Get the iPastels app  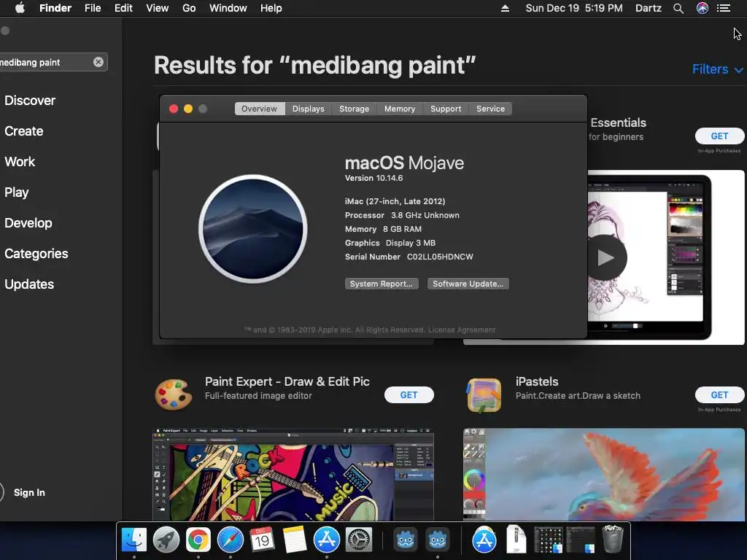(719, 394)
